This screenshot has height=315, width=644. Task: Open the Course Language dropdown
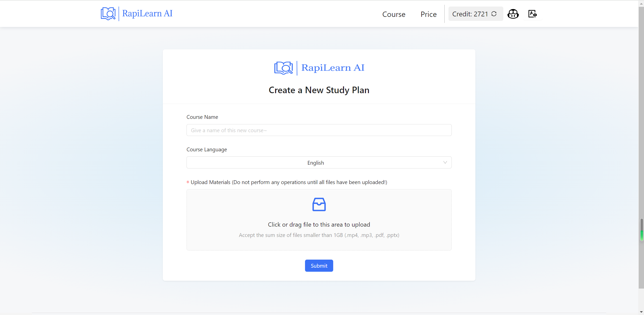319,162
